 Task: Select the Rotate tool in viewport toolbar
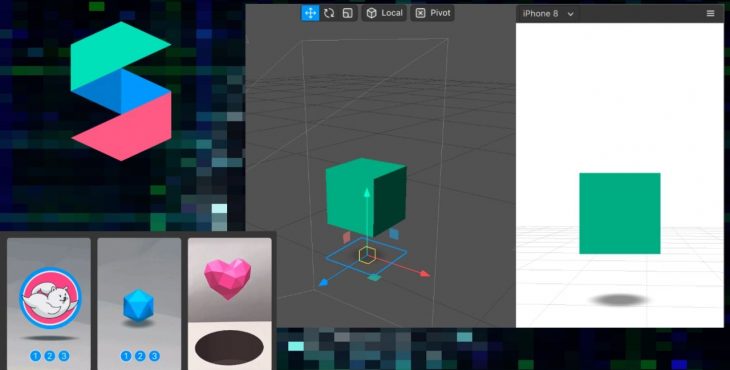[x=329, y=13]
